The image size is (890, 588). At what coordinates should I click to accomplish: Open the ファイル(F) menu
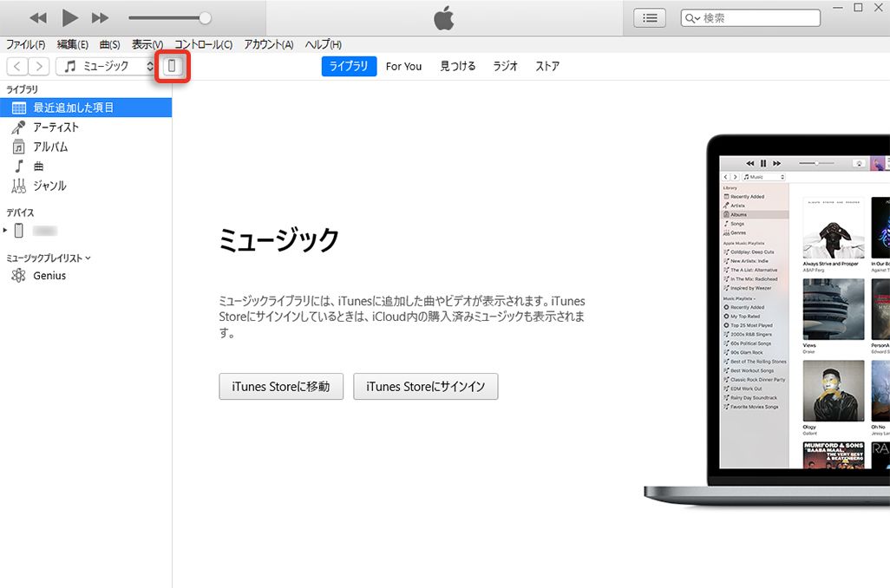[x=25, y=44]
